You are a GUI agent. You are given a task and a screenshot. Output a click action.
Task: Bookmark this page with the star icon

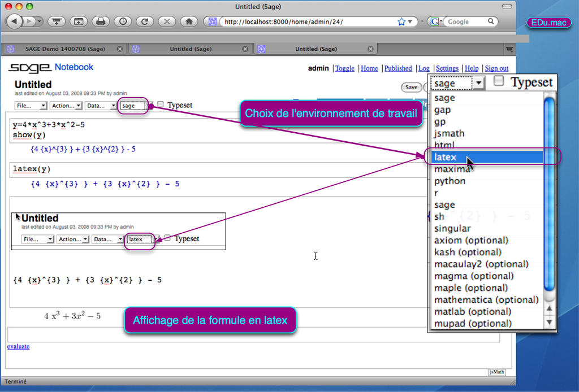pyautogui.click(x=401, y=22)
